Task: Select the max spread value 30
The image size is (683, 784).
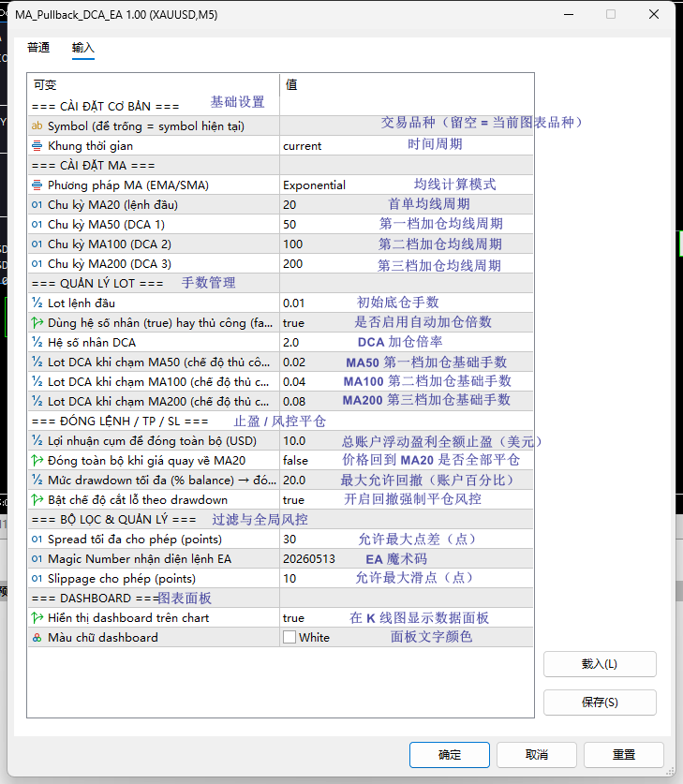Action: [290, 540]
